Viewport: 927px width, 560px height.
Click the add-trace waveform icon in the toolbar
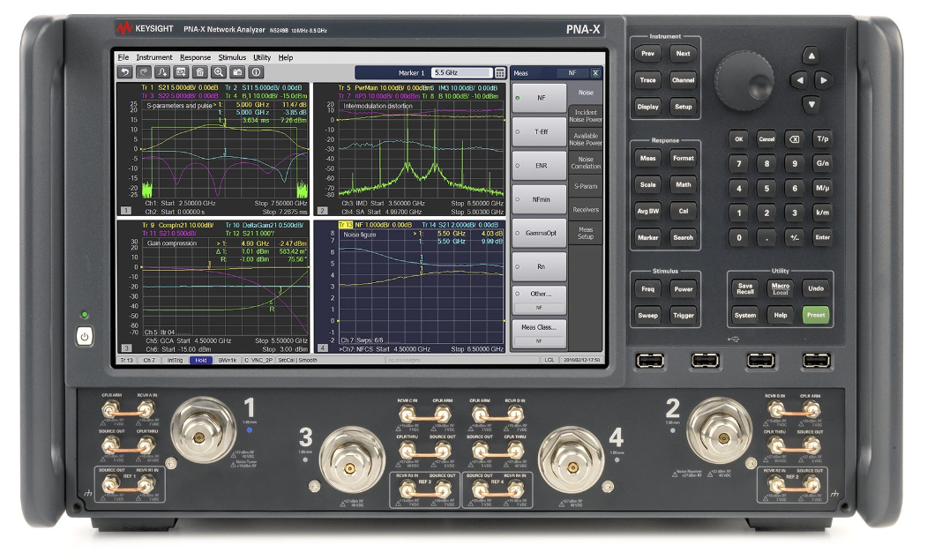pos(162,72)
